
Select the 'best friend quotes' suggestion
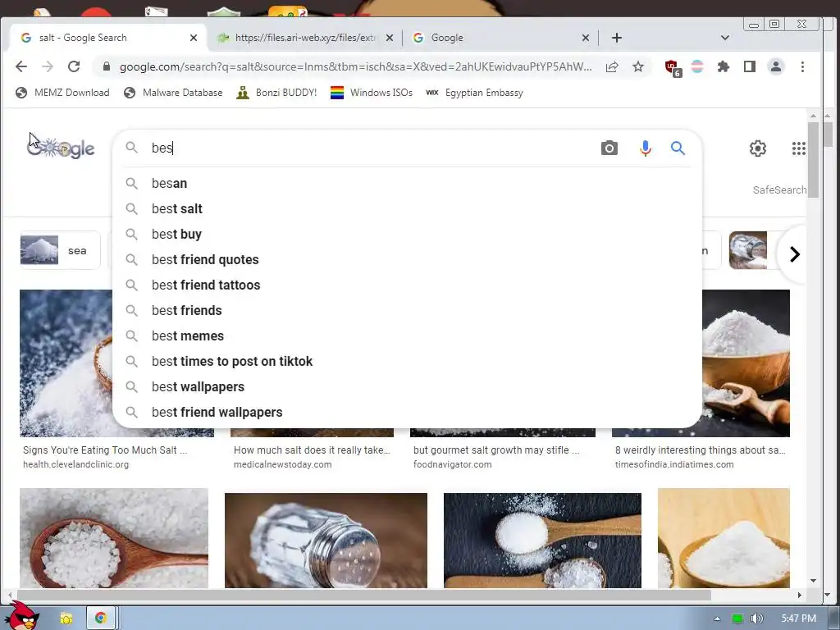[x=407, y=260]
